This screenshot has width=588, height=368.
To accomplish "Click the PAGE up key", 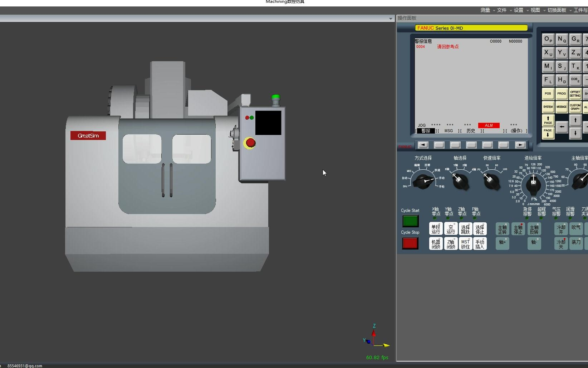I will pyautogui.click(x=548, y=120).
